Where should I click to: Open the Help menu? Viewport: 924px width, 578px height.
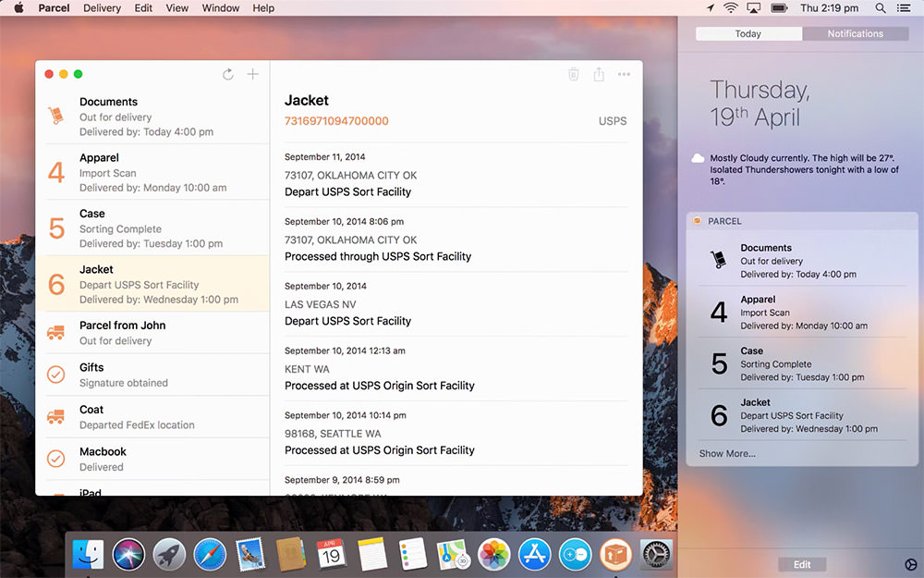pyautogui.click(x=263, y=8)
